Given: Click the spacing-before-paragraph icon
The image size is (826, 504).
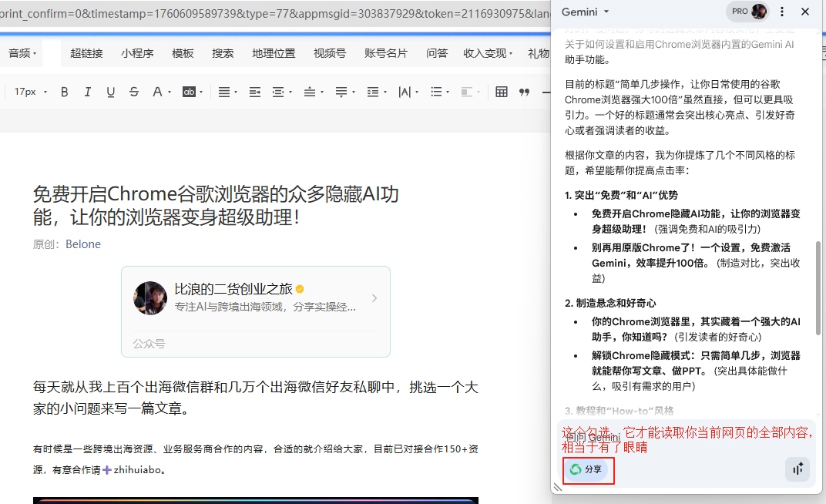Looking at the screenshot, I should point(310,92).
